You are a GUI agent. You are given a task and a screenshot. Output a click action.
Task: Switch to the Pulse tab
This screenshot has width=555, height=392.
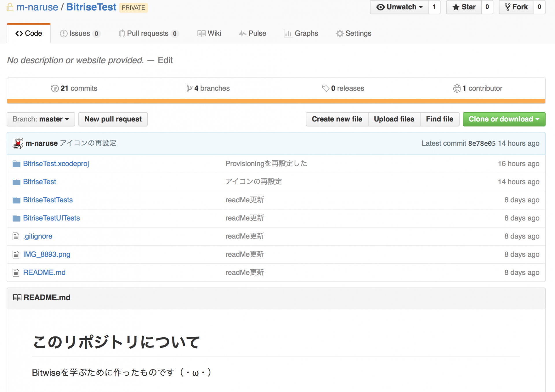[252, 34]
